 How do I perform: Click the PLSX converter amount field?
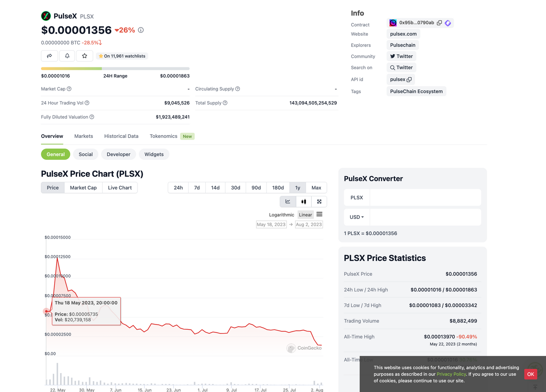click(x=425, y=198)
